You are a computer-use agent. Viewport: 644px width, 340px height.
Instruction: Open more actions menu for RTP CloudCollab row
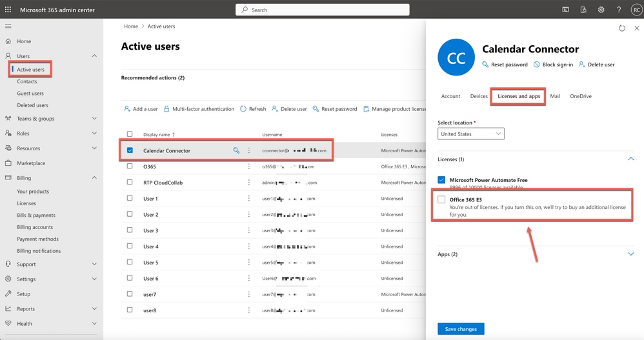[x=248, y=183]
